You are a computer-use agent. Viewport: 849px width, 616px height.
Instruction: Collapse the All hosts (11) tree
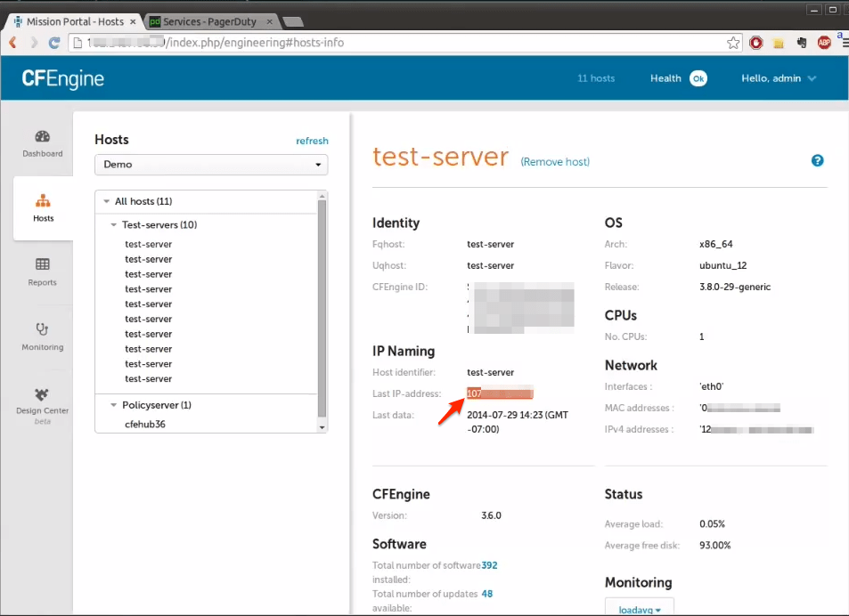(107, 202)
